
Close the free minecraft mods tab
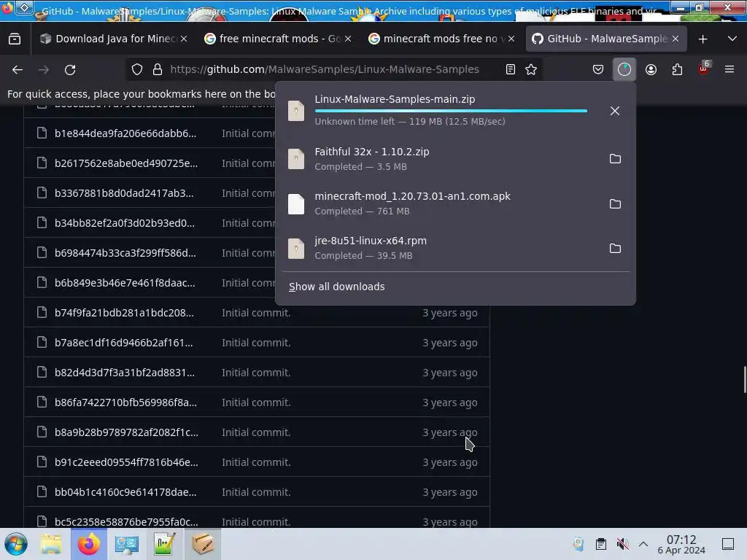[x=348, y=39]
